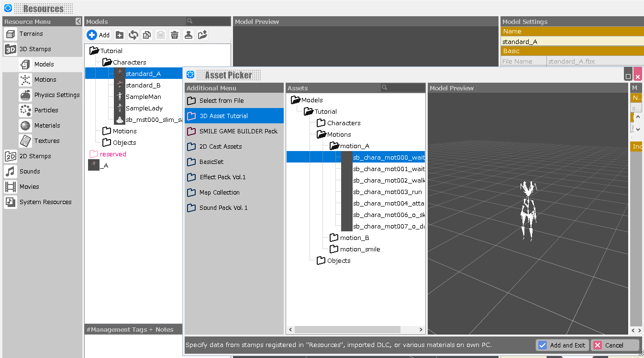The image size is (644, 358).
Task: Select sb_chara_mot003_run in the Assets tree
Action: [387, 192]
